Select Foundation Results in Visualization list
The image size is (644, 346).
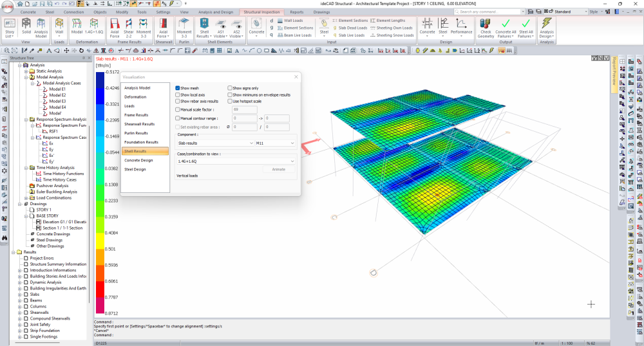[x=142, y=142]
